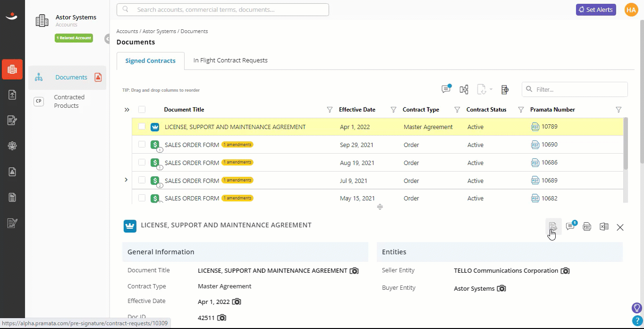This screenshot has height=329, width=644.
Task: Sort by the Effective Date column header
Action: click(357, 110)
